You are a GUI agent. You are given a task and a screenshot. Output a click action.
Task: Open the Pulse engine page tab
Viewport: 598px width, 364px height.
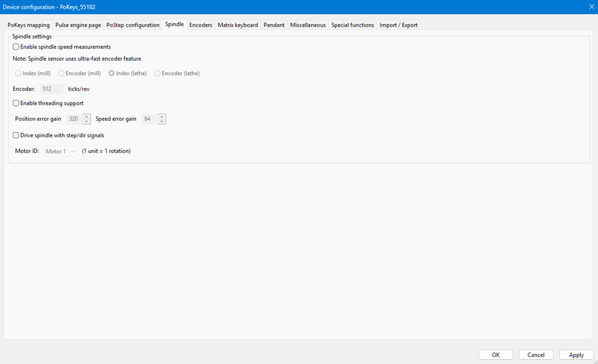point(78,25)
